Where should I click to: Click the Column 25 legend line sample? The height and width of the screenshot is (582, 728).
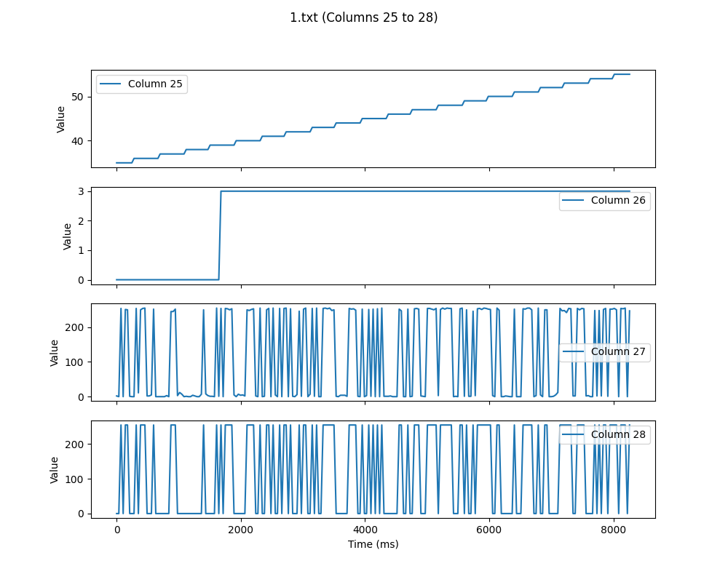pyautogui.click(x=111, y=84)
